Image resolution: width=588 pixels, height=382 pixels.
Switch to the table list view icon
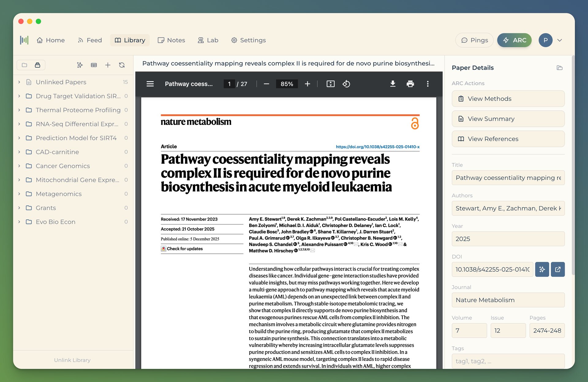(94, 65)
